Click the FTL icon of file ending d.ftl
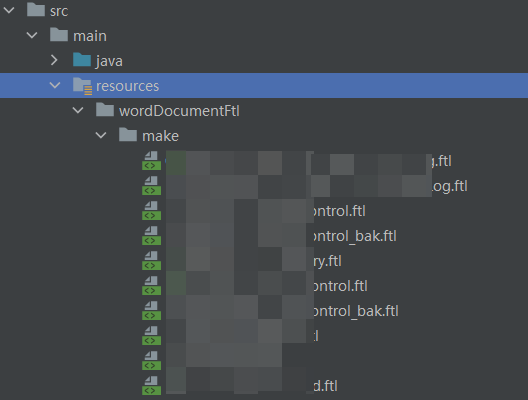The height and width of the screenshot is (400, 528). pos(151,386)
